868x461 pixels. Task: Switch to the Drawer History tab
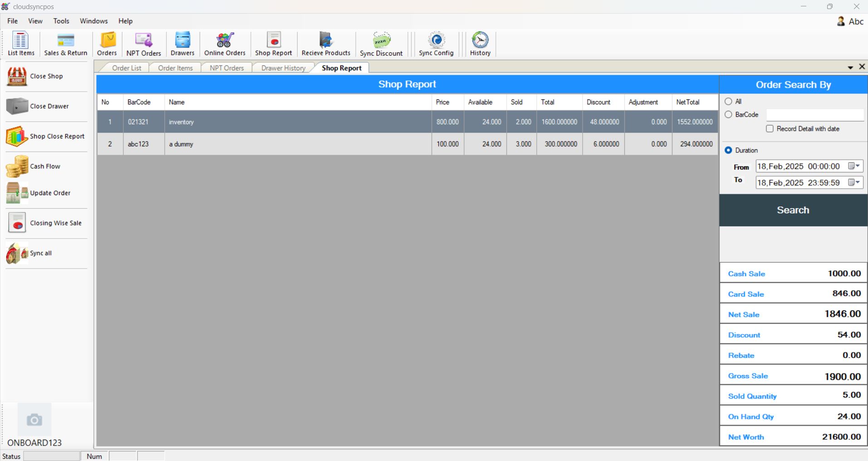coord(283,68)
